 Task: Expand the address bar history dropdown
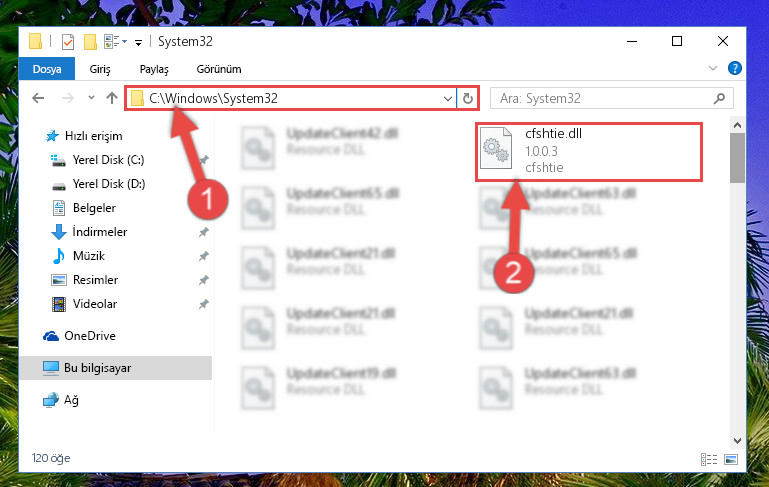pos(447,99)
